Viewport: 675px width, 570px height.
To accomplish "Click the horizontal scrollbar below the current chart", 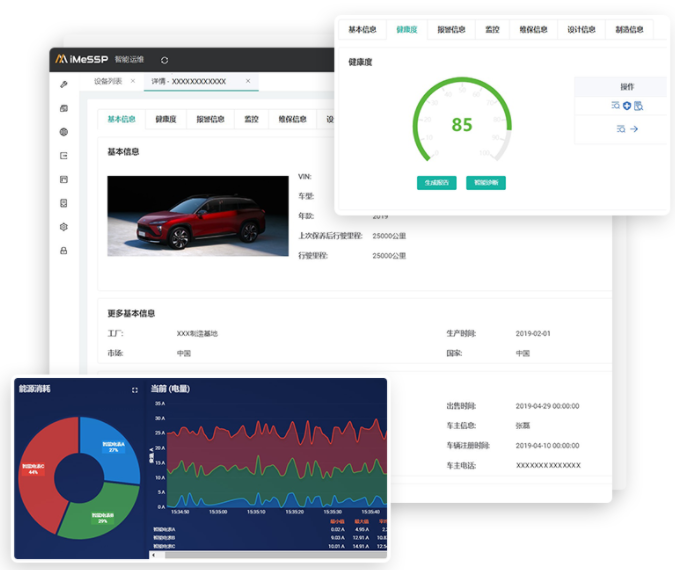I will (x=276, y=555).
